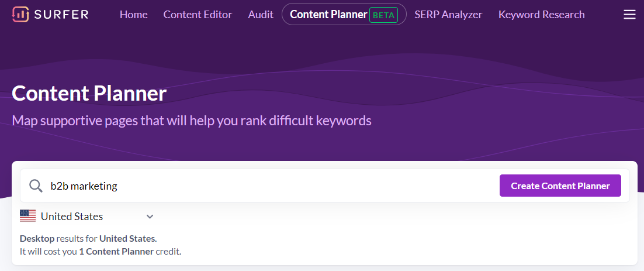Expand the United States country dropdown
Viewport: 644px width, 271px height.
[x=86, y=217]
